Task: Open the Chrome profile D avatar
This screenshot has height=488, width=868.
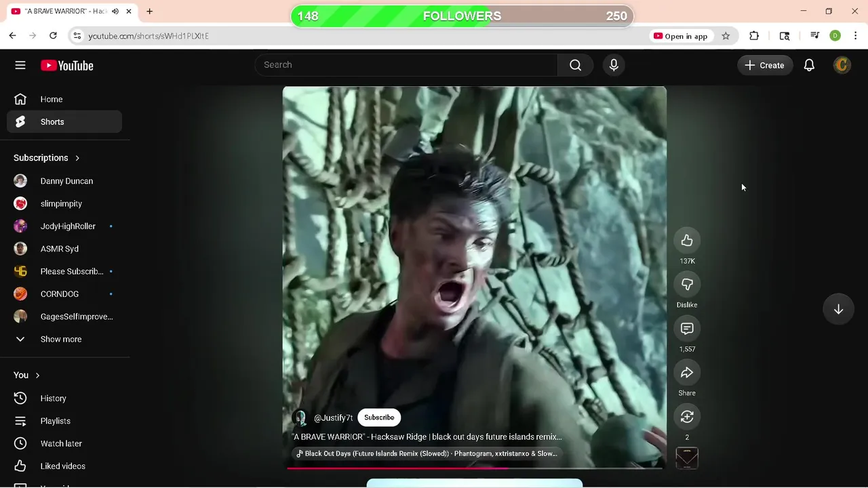Action: click(835, 36)
